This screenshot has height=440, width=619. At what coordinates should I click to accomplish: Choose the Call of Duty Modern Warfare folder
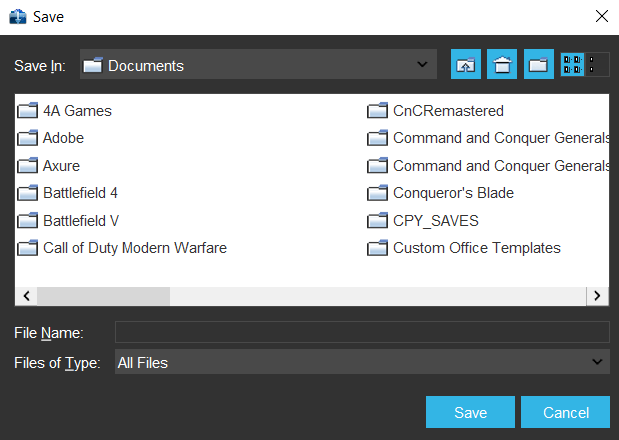pos(134,247)
